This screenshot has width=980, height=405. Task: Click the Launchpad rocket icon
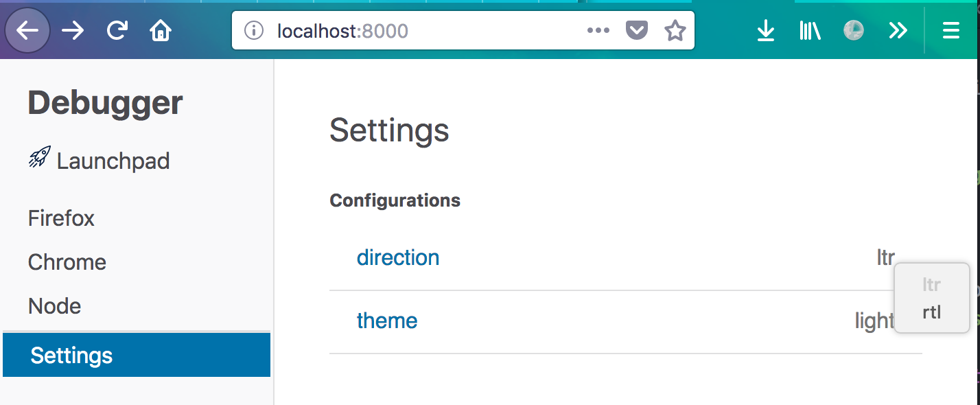point(39,159)
